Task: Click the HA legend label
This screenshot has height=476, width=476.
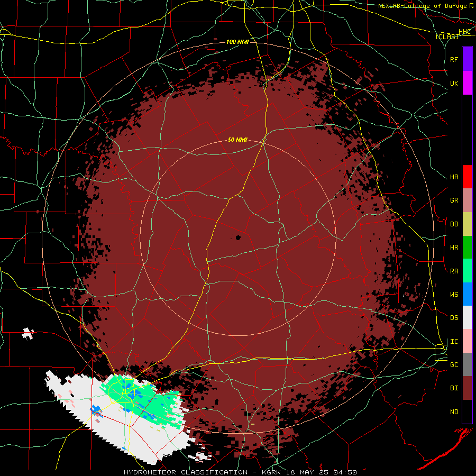Action: point(454,177)
